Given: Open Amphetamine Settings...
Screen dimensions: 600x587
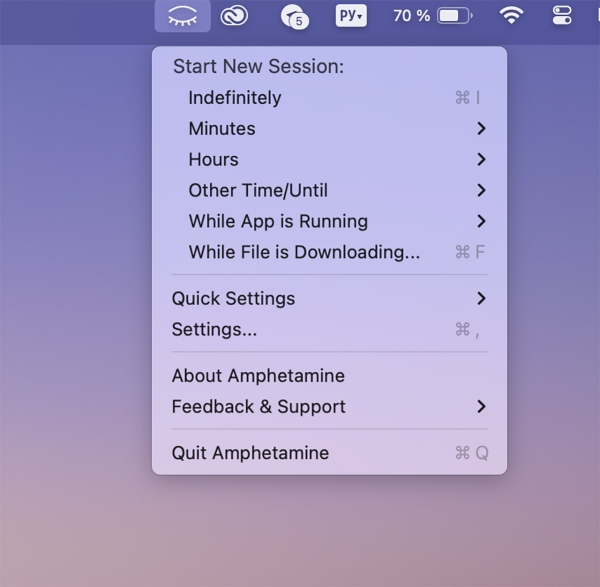Looking at the screenshot, I should tap(329, 329).
